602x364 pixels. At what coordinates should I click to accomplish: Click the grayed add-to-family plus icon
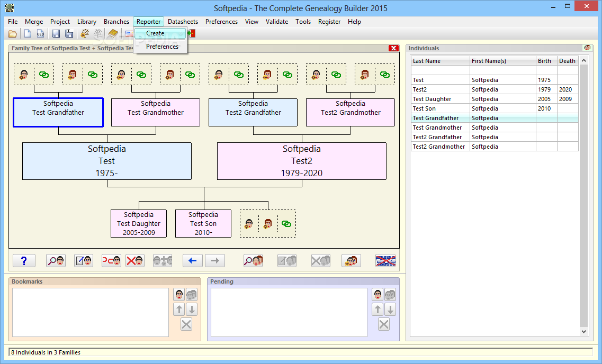point(163,261)
